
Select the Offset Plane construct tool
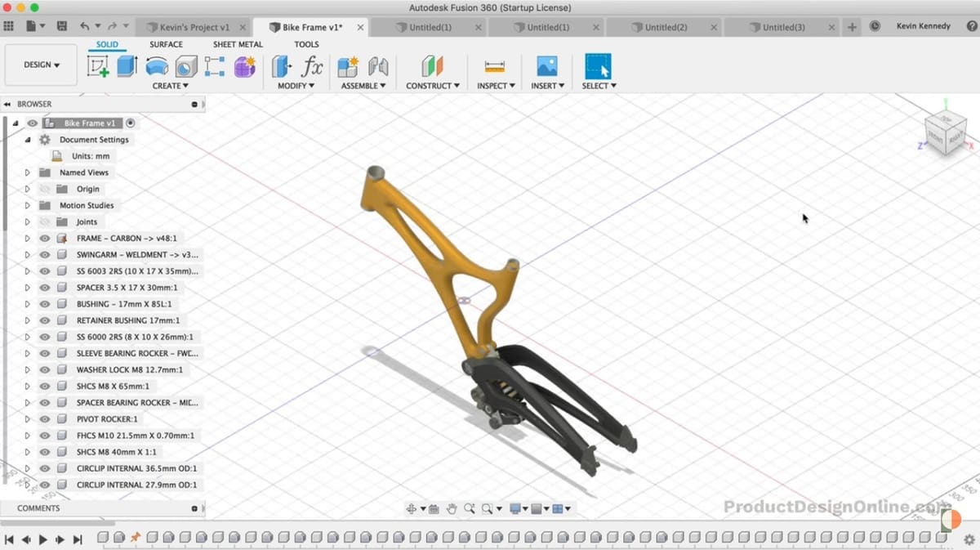[432, 66]
